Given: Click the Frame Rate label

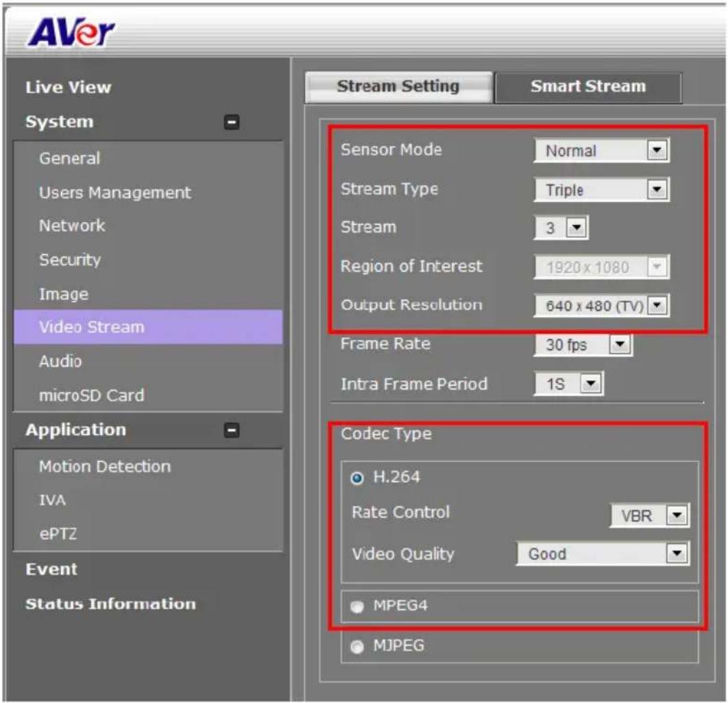Looking at the screenshot, I should point(385,343).
